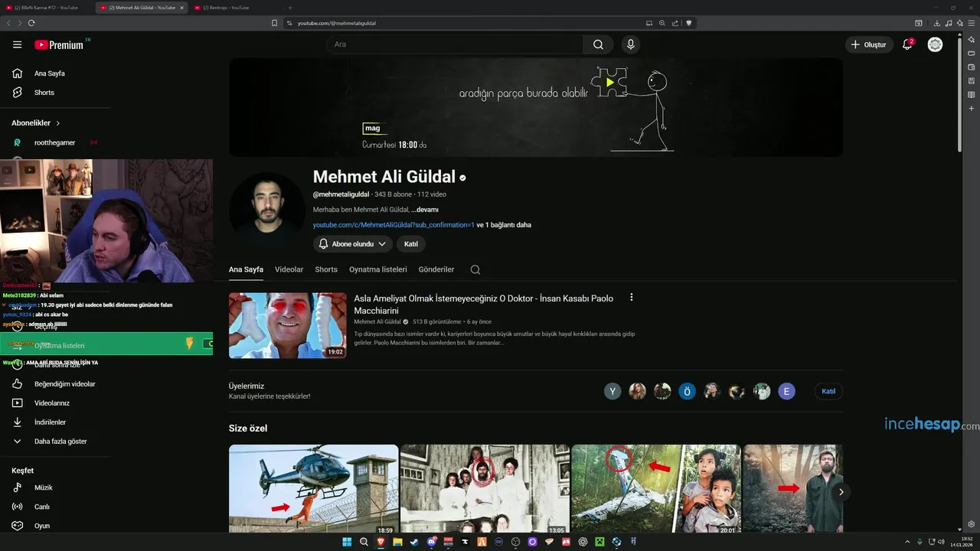
Task: Click Katıl in the Üyelerimiz row
Action: [828, 391]
